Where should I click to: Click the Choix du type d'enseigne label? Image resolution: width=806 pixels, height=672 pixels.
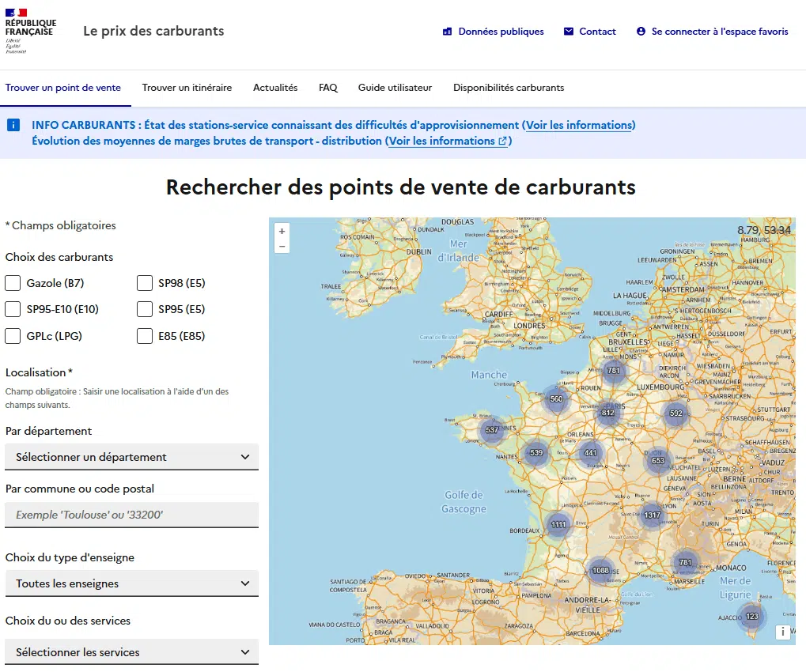coord(70,557)
